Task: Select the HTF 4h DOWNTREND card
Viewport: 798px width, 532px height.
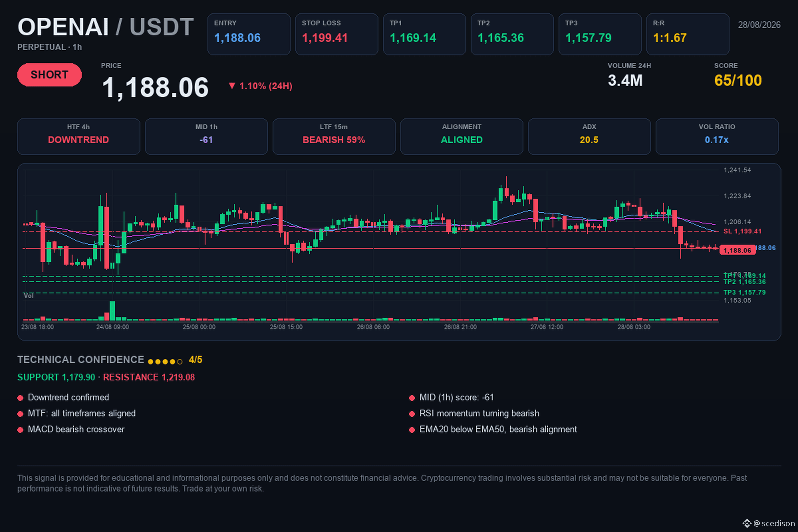Action: 79,137
